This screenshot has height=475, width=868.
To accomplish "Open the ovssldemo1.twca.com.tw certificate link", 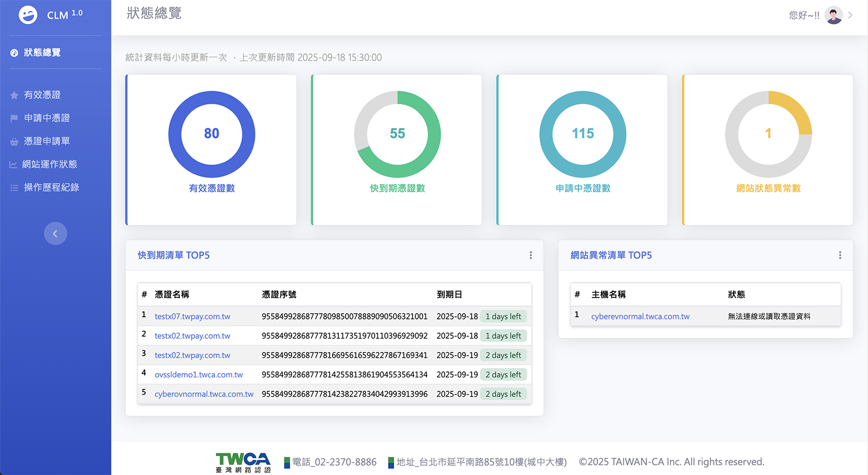I will click(x=199, y=375).
